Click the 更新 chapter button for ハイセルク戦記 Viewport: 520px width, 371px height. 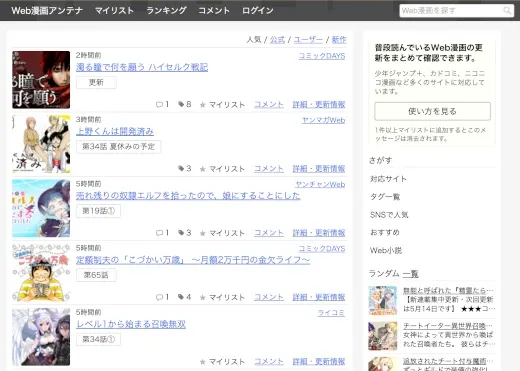pyautogui.click(x=96, y=82)
